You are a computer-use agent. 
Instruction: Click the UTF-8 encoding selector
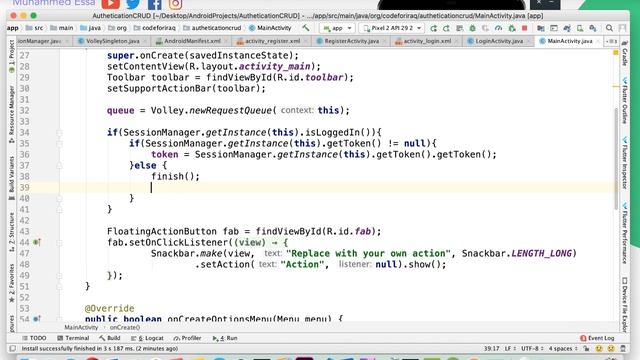532,349
